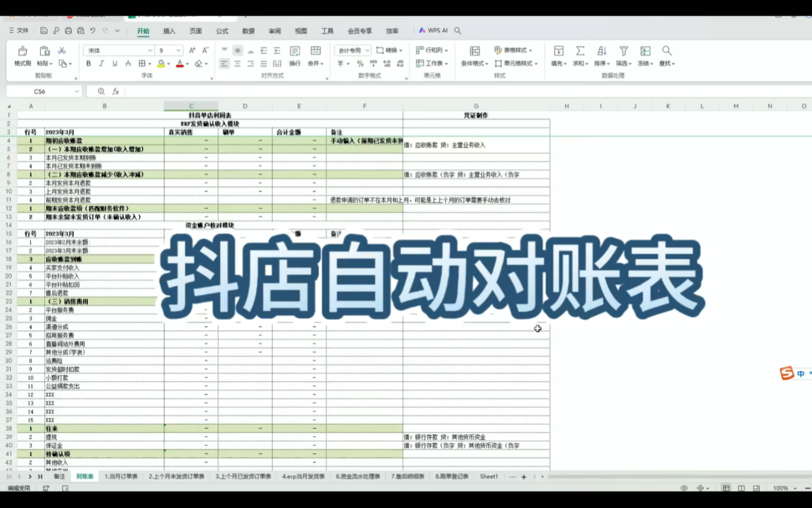Click the Print Preview icon
The width and height of the screenshot is (812, 508).
[81, 31]
